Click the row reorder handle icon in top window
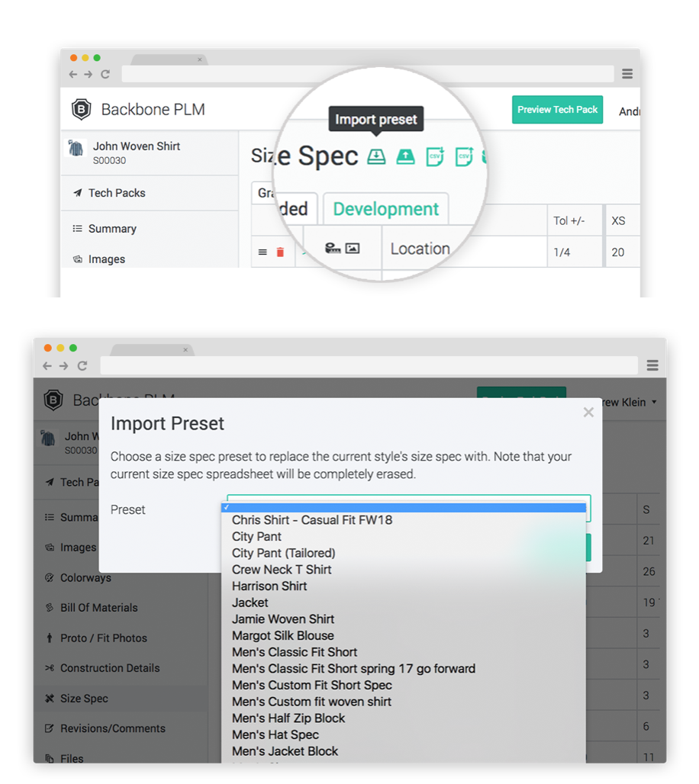Screen dimensions: 699x784 [x=263, y=252]
